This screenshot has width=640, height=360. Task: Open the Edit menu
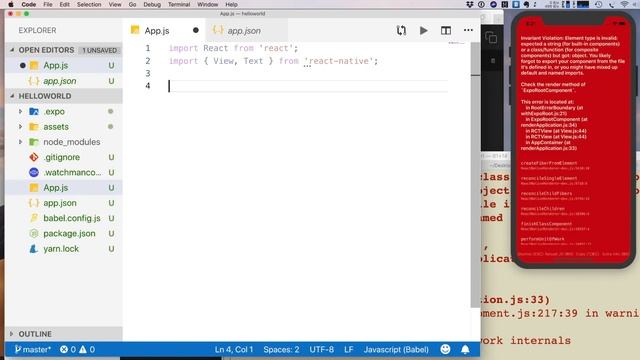(x=64, y=4)
